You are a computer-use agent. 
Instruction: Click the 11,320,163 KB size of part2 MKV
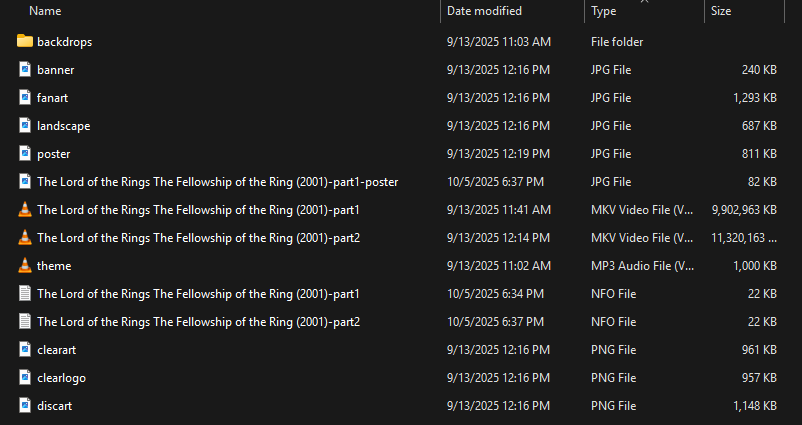(744, 238)
